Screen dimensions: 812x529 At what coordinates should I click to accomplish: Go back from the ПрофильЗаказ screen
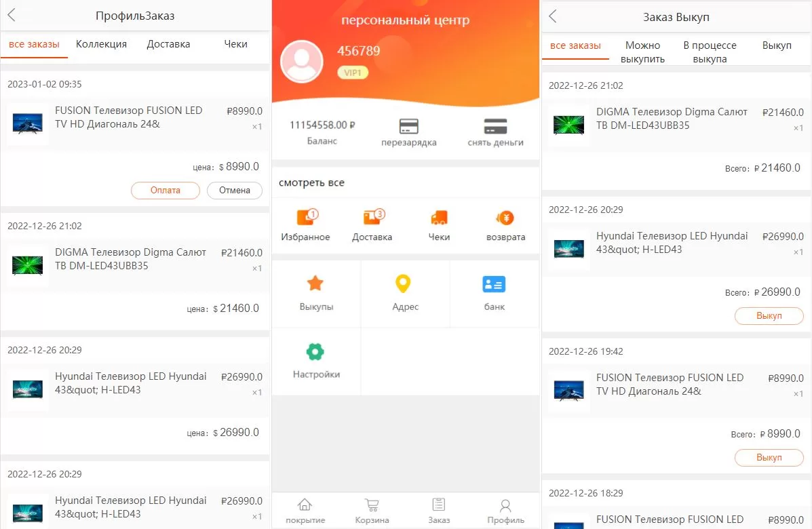(12, 15)
